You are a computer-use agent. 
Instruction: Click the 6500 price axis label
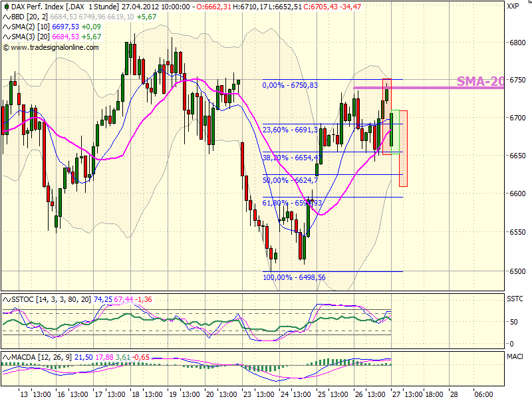[517, 271]
